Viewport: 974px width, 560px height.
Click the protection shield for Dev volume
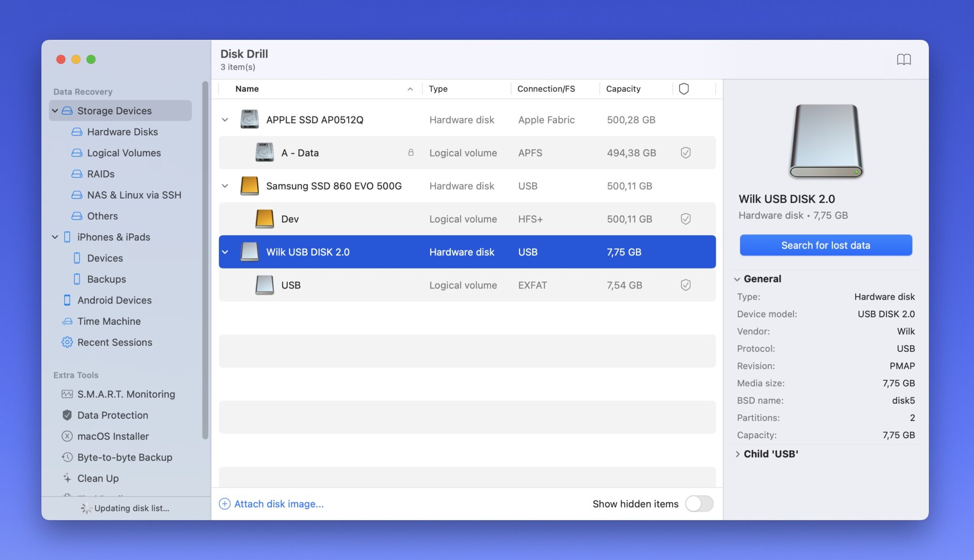click(685, 219)
